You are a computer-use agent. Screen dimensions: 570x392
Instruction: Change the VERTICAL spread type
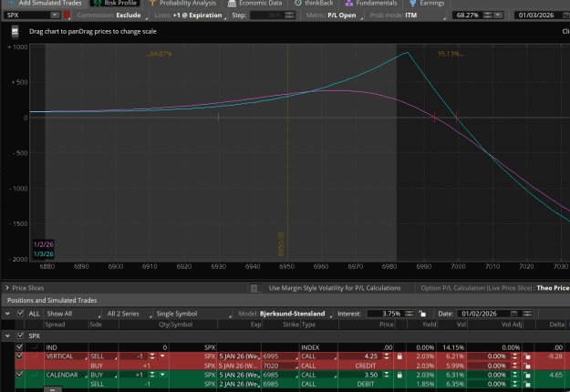point(67,356)
